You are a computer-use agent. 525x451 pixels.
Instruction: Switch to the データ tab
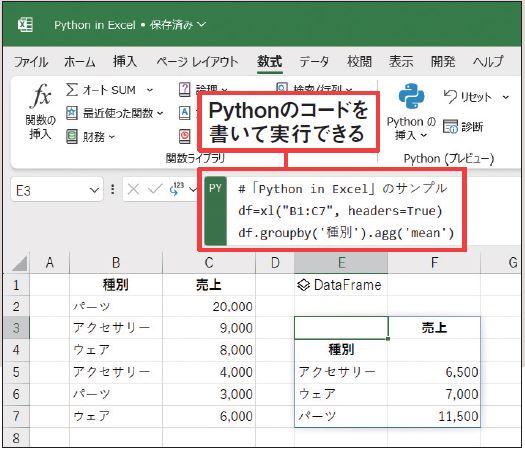pyautogui.click(x=314, y=62)
